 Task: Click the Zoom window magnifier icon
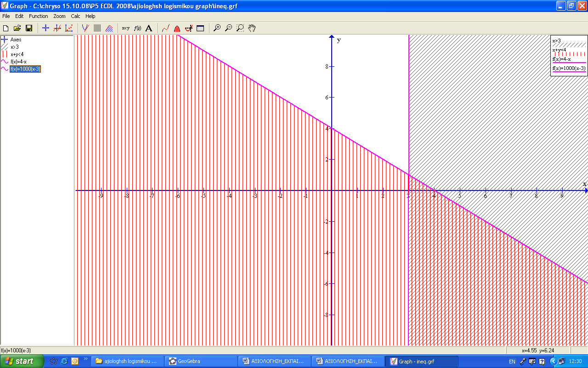click(240, 28)
